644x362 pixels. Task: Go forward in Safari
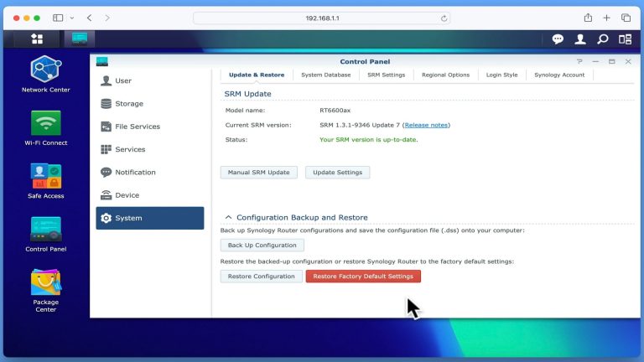[x=107, y=18]
